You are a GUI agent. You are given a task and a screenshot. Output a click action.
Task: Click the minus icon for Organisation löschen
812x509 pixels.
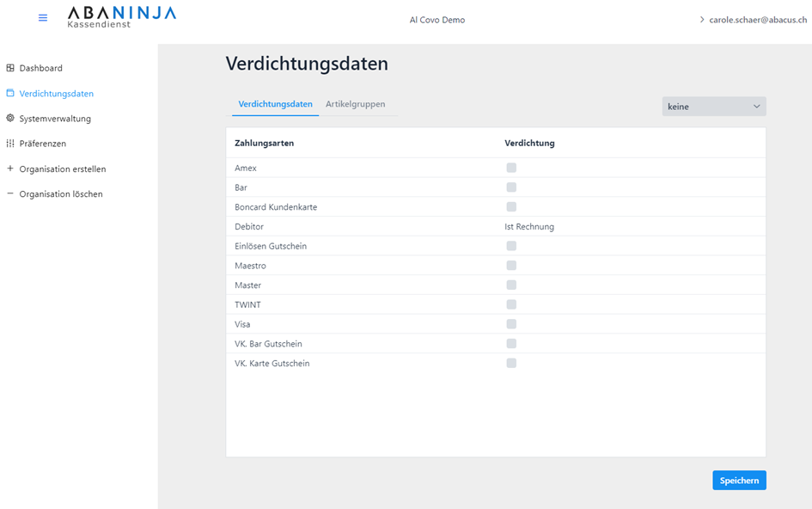[x=10, y=193]
